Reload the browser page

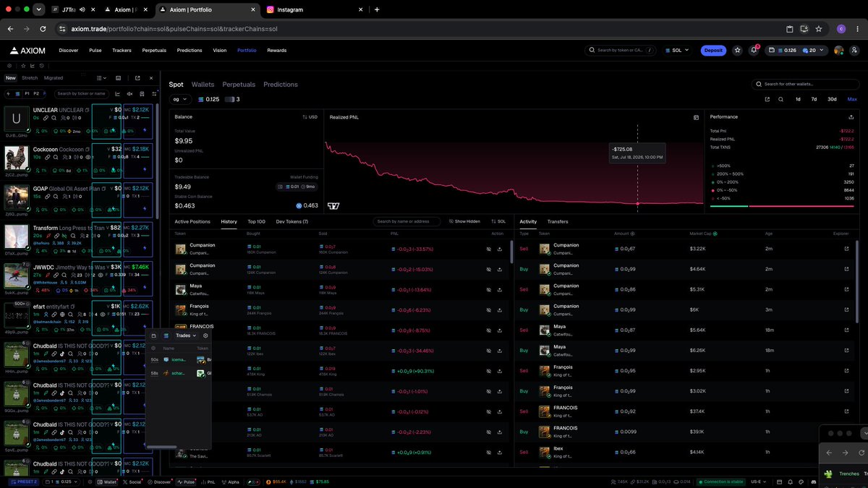tap(43, 29)
